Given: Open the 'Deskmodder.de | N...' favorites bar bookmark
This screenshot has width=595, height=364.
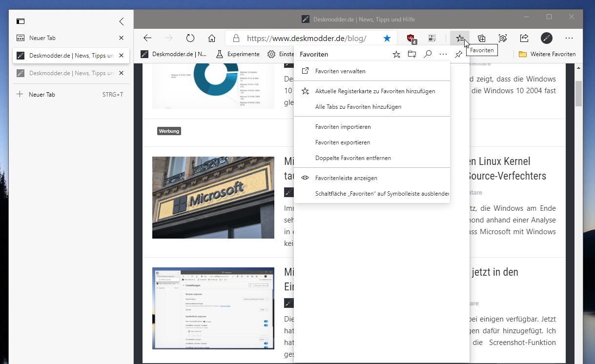Looking at the screenshot, I should pyautogui.click(x=174, y=54).
